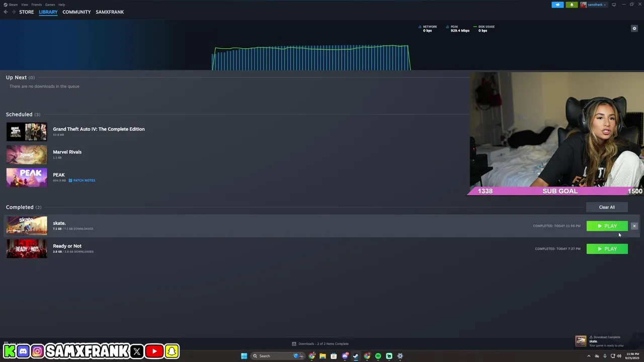Open the Downloads status at bottom bar

tap(320, 344)
